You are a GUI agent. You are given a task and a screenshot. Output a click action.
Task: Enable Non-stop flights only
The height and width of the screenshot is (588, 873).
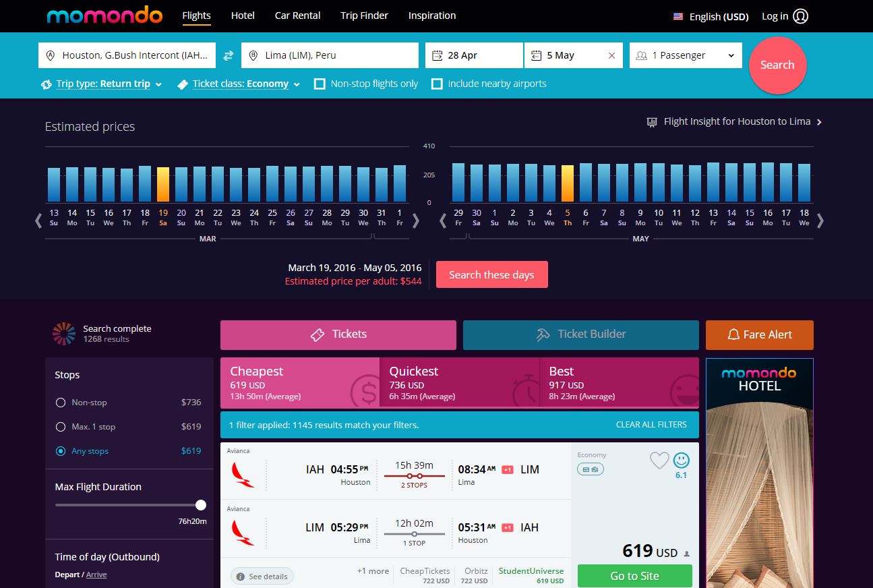pyautogui.click(x=320, y=83)
